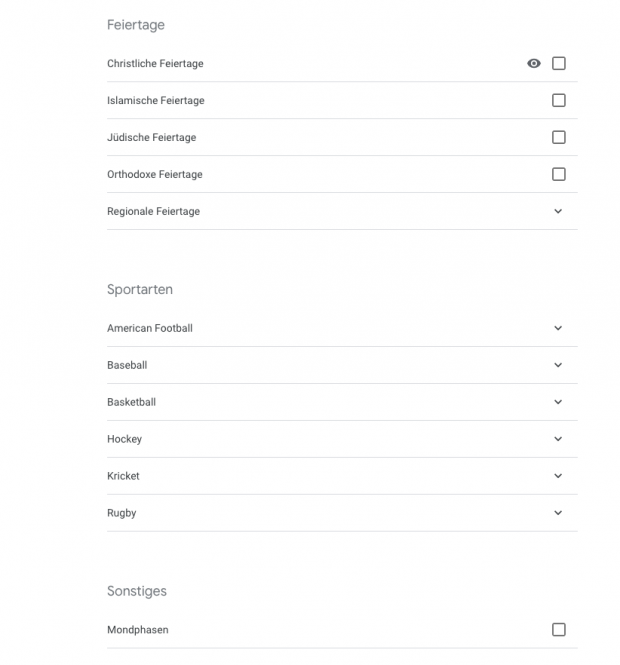Enable the Christliche Feiertage checkbox
This screenshot has width=620, height=665.
click(x=559, y=64)
